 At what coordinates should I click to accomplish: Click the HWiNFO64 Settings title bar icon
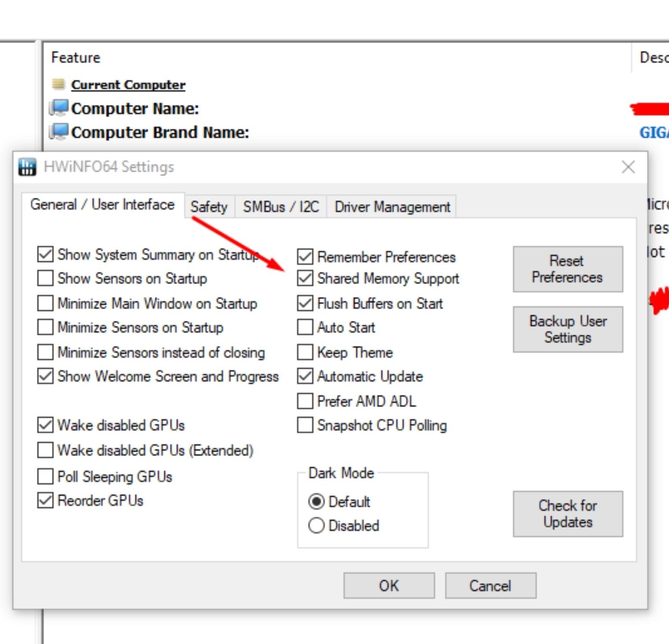point(27,167)
